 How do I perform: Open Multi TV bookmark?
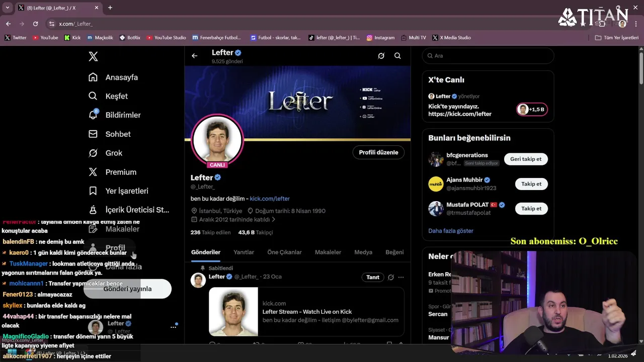click(x=414, y=38)
